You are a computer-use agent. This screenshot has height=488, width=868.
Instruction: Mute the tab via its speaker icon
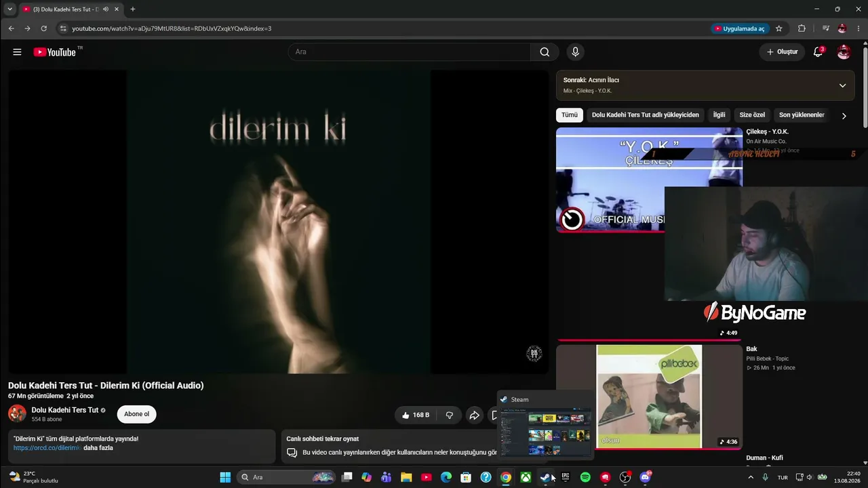(x=105, y=9)
